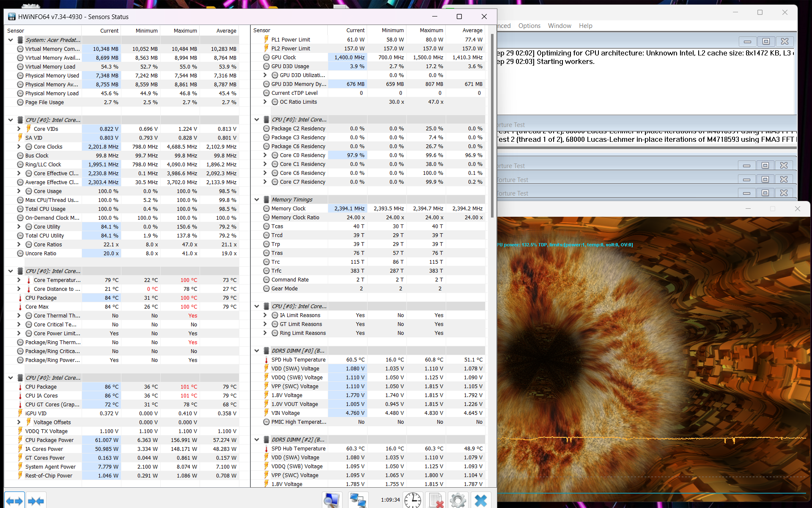Expand the Core VIDs row
The width and height of the screenshot is (812, 508).
[x=19, y=129]
